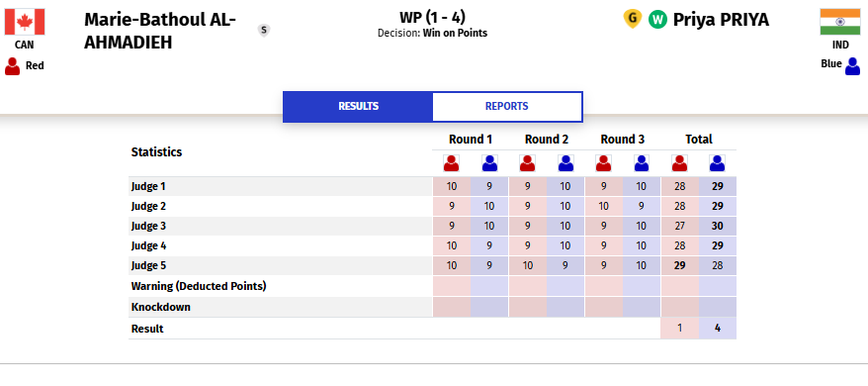Click the blue boxer icon under Round 1
The height and width of the screenshot is (386, 868).
[x=489, y=163]
